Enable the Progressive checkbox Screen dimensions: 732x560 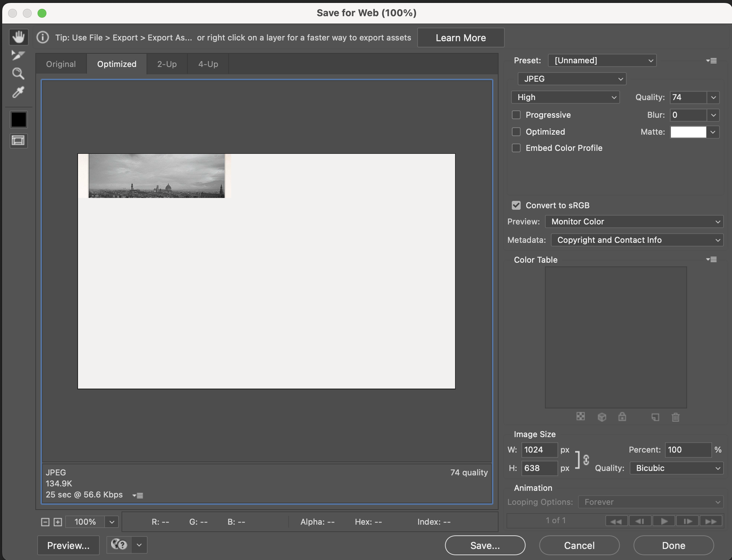[x=516, y=115]
